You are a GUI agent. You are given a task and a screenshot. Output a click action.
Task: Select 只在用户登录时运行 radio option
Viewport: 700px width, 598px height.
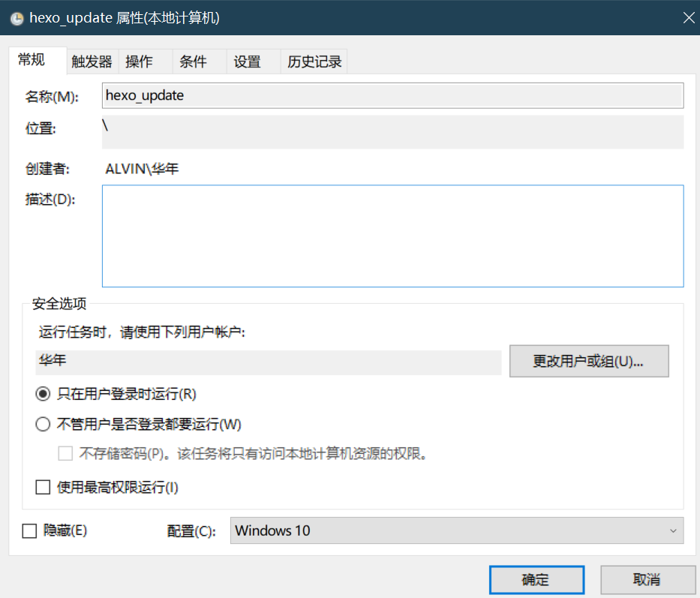point(43,394)
